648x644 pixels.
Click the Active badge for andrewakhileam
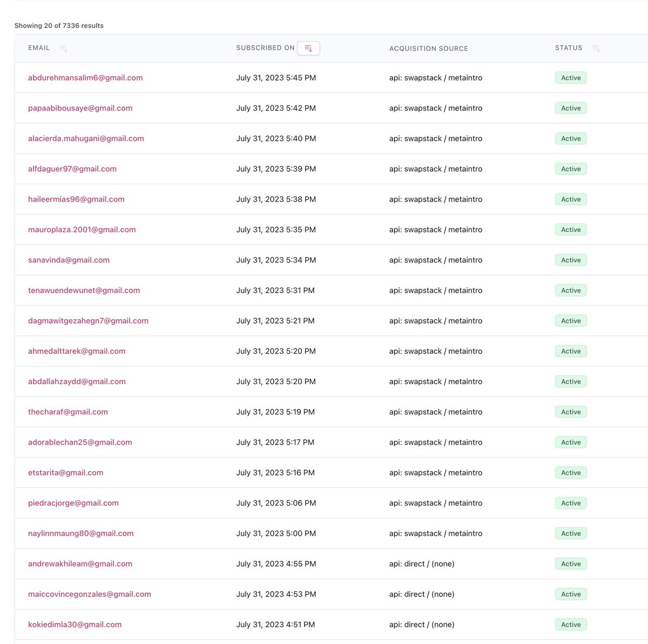571,563
